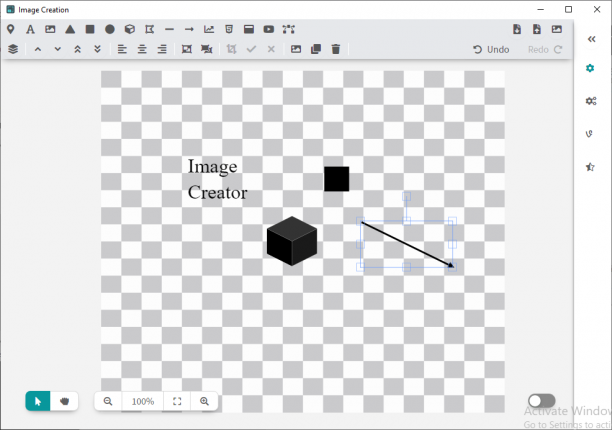Select the black cube on canvas
This screenshot has height=430, width=612.
(x=292, y=241)
